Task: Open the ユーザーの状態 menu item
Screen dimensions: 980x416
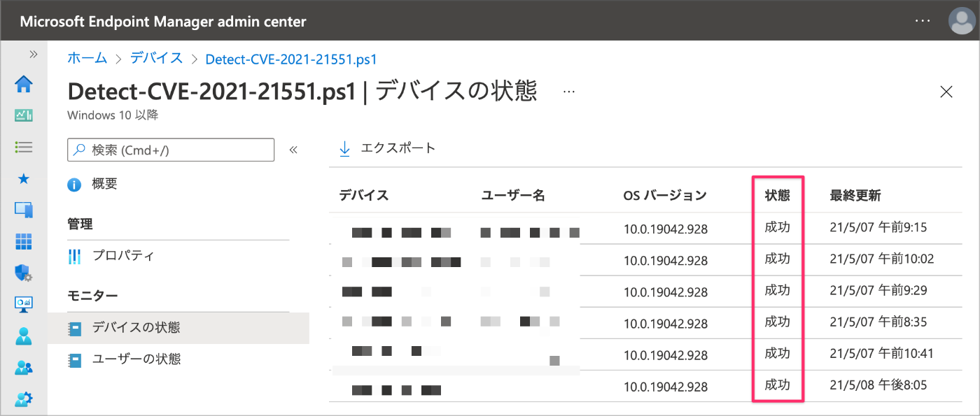Action: [x=136, y=359]
